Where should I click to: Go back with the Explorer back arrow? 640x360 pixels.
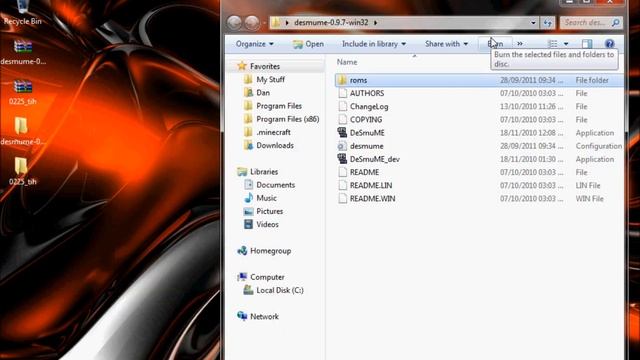pyautogui.click(x=234, y=22)
